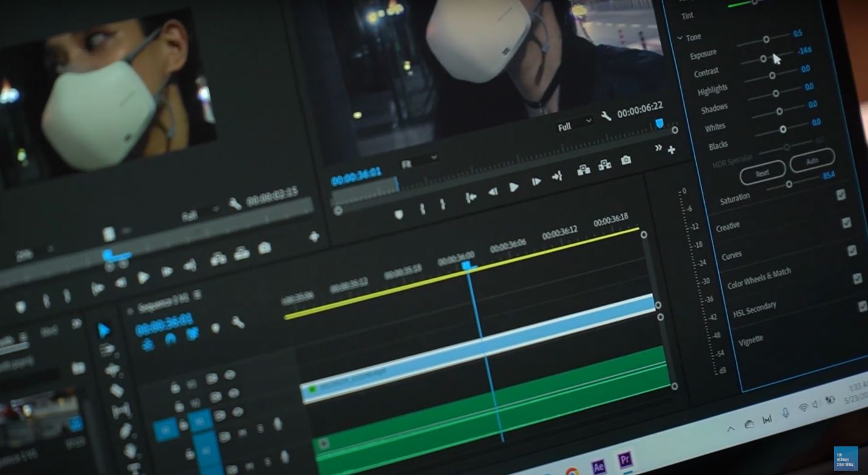This screenshot has height=475, width=868.
Task: Open the After Effects icon in the taskbar
Action: coord(598,463)
